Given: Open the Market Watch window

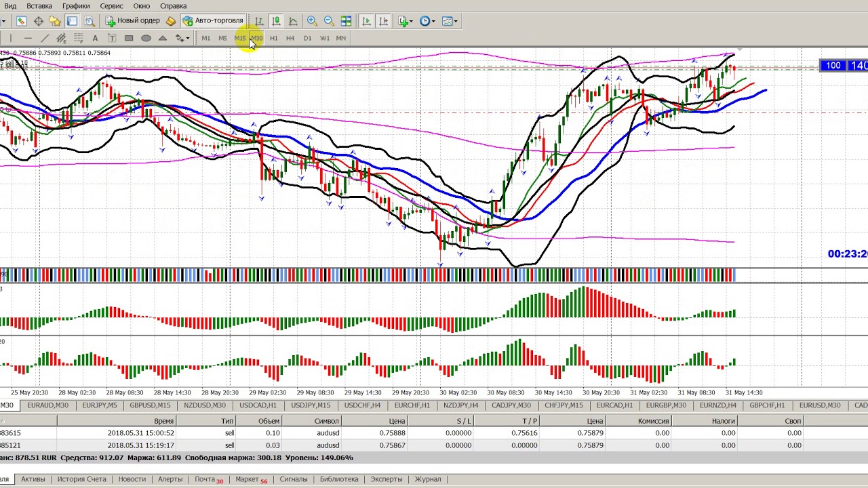Looking at the screenshot, I should [22, 21].
